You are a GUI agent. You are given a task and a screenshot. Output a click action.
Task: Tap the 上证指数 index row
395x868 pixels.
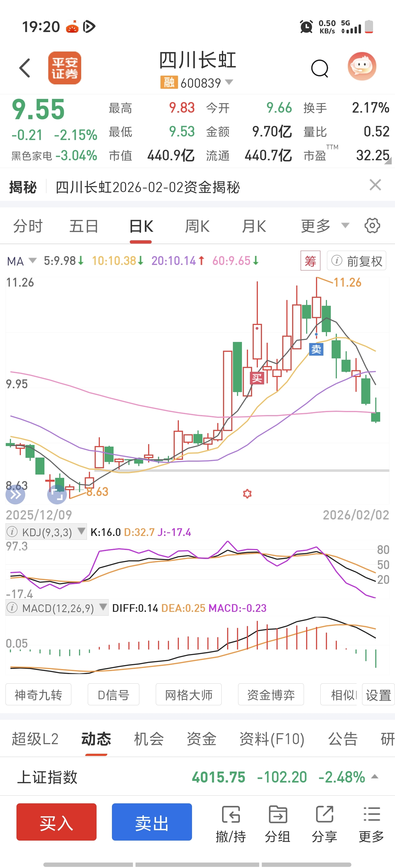coord(197,777)
